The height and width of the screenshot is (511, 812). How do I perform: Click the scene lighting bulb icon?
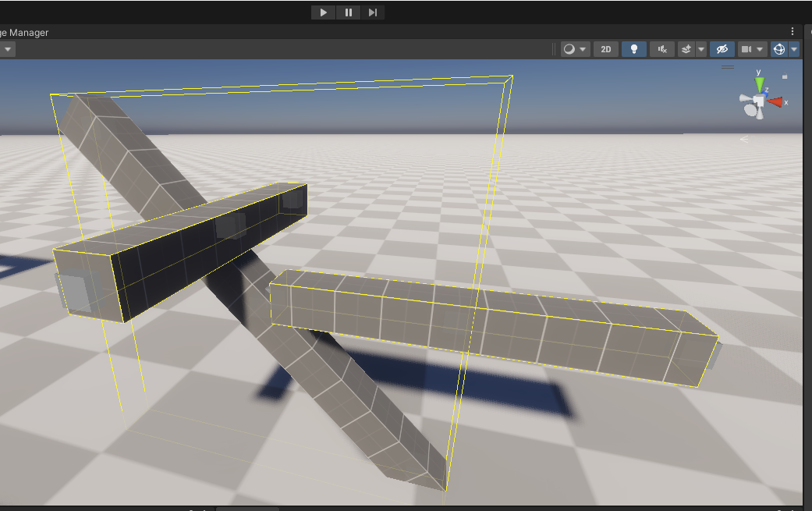[x=633, y=48]
